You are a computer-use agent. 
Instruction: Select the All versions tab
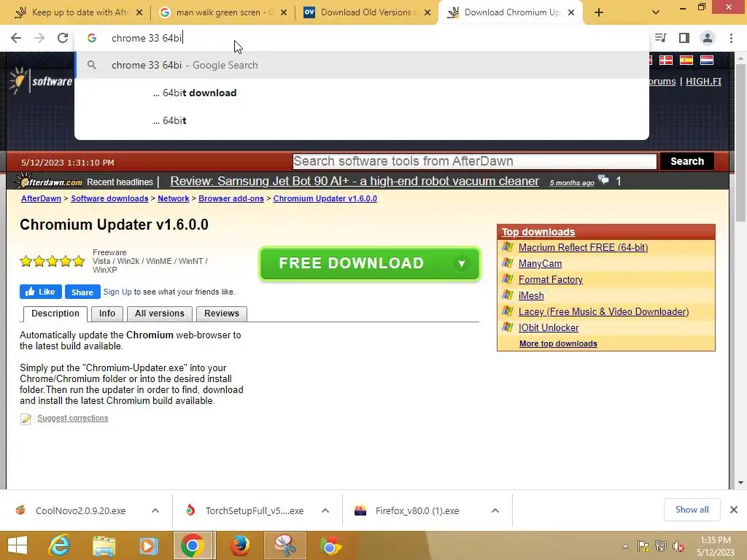[x=160, y=314]
